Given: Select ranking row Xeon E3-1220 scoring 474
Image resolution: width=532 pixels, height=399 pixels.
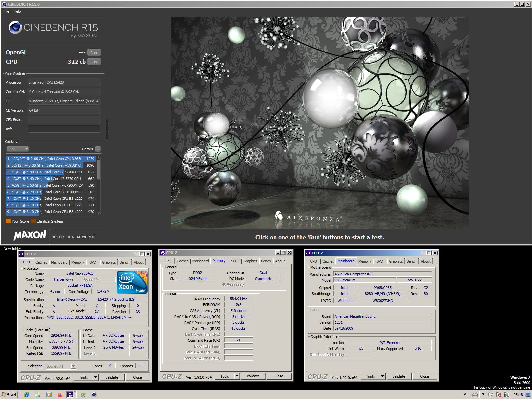Looking at the screenshot, I should point(51,199).
